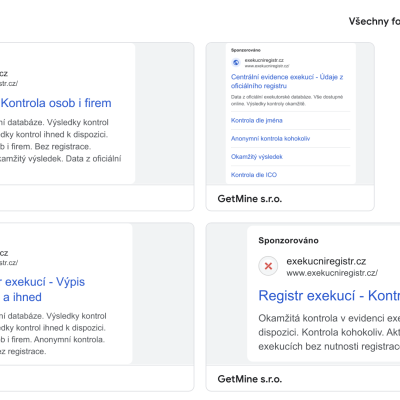Click the Kontrola dle jména sitelink
The width and height of the screenshot is (400, 400).
pos(257,120)
